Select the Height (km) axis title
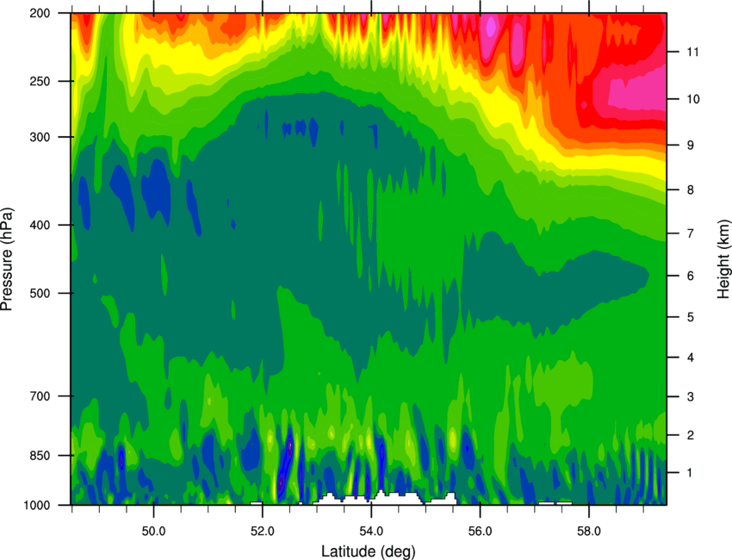Screen dimensions: 732x560 (x=723, y=259)
